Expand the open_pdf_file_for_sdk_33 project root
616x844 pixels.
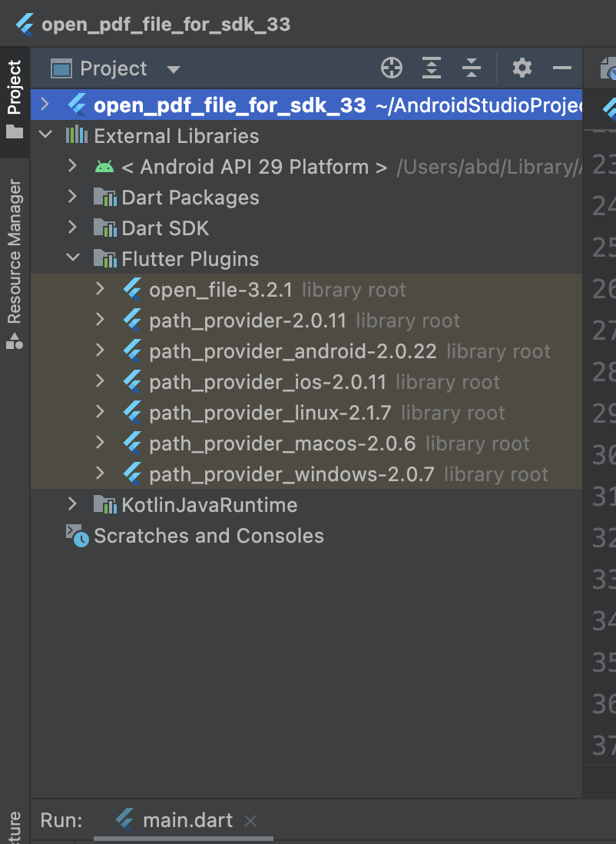[45, 104]
